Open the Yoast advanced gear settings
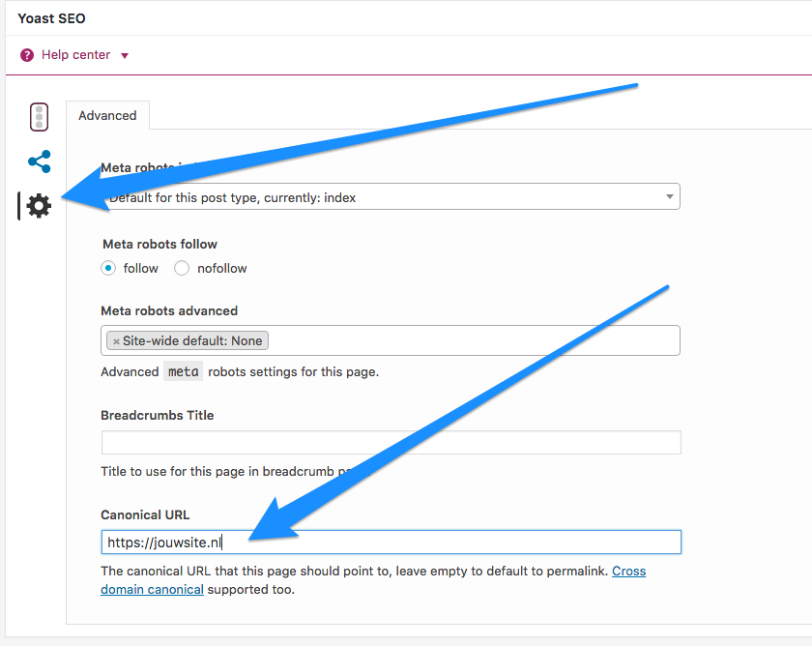The image size is (812, 646). (x=39, y=205)
